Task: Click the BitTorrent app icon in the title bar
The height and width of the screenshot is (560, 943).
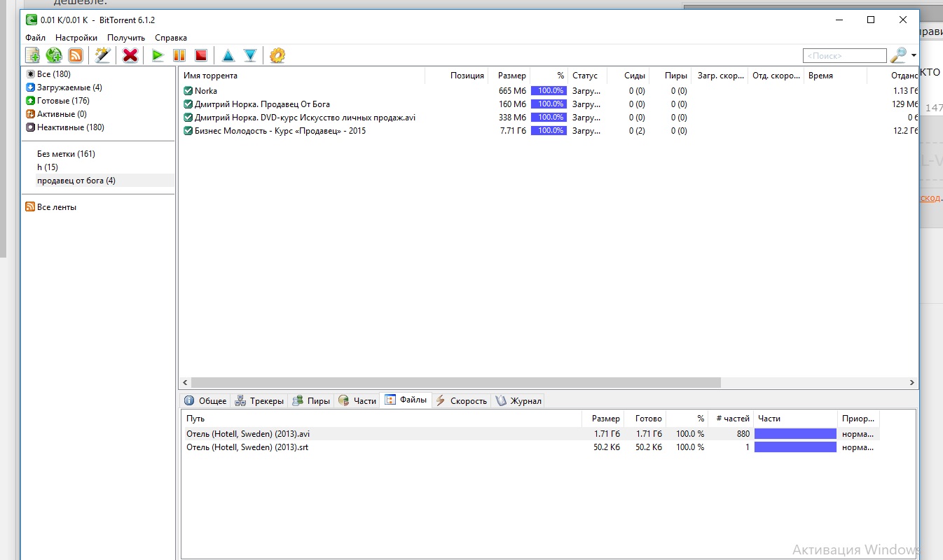Action: tap(32, 20)
